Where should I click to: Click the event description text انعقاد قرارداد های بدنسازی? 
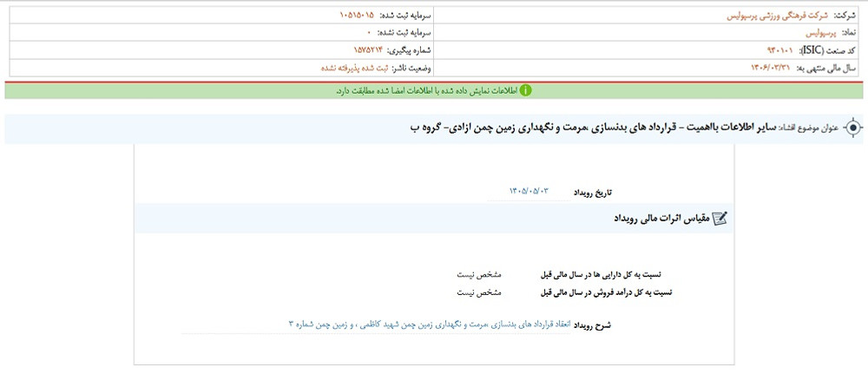[x=429, y=325]
